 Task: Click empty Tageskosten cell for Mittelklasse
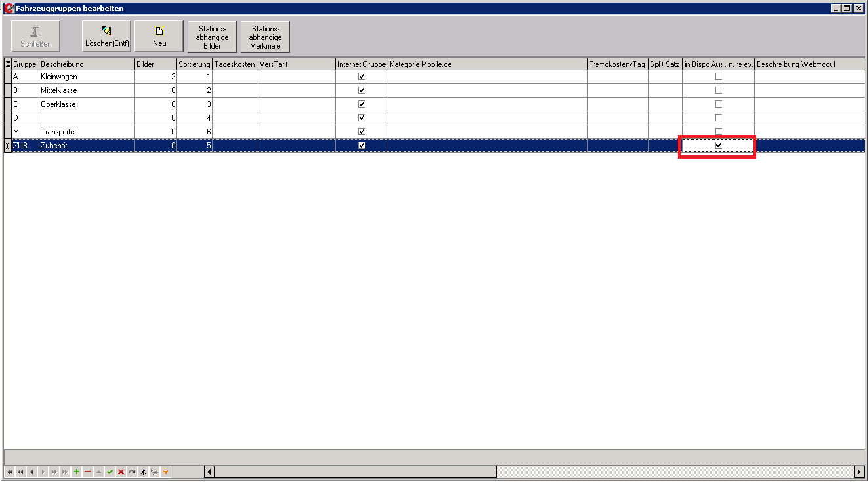click(x=235, y=90)
